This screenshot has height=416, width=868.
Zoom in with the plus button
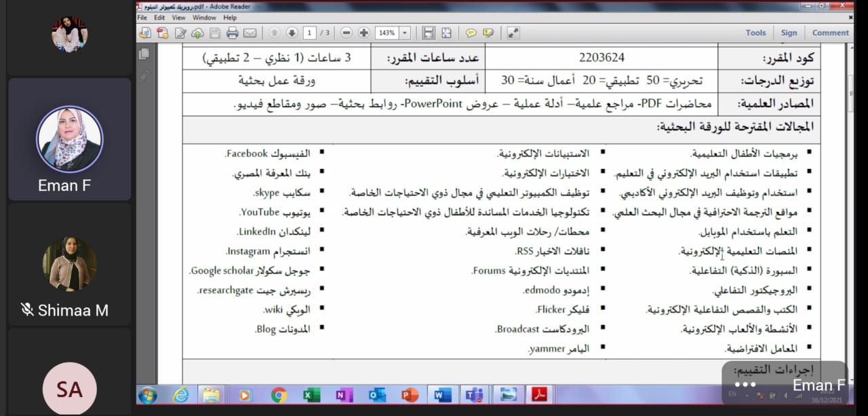click(x=364, y=33)
